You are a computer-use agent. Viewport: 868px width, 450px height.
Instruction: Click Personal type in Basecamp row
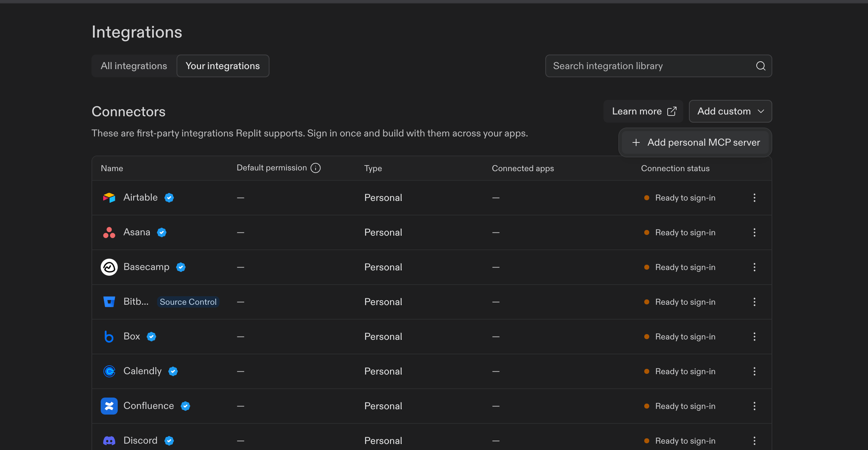point(383,267)
